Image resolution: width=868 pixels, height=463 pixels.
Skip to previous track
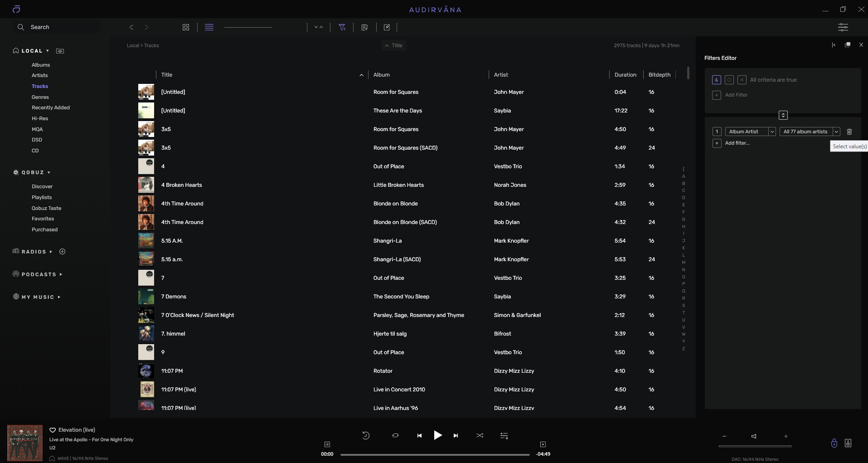419,435
